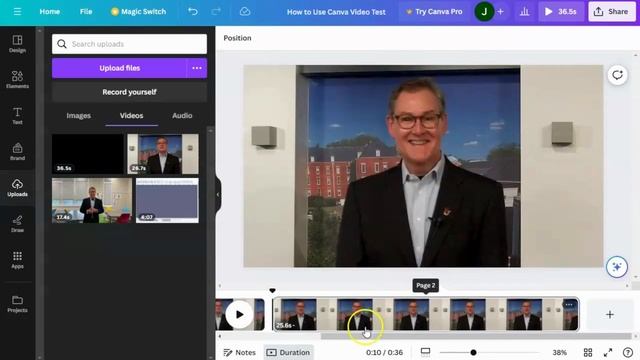Preview video with 36.5s play button

coord(560,11)
